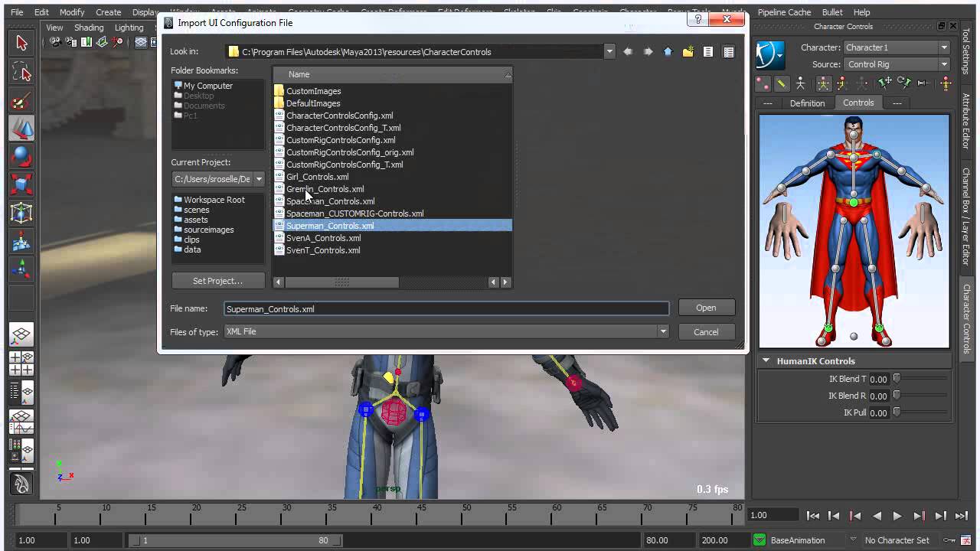Viewport: 980px width, 551px height.
Task: Open the Character dropdown showing Character1
Action: 897,47
